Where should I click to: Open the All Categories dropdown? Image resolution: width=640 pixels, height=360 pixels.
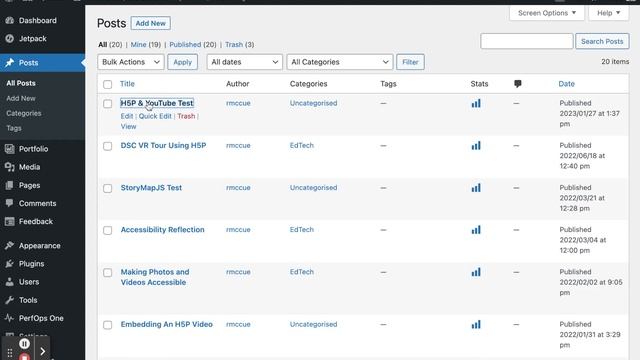340,62
